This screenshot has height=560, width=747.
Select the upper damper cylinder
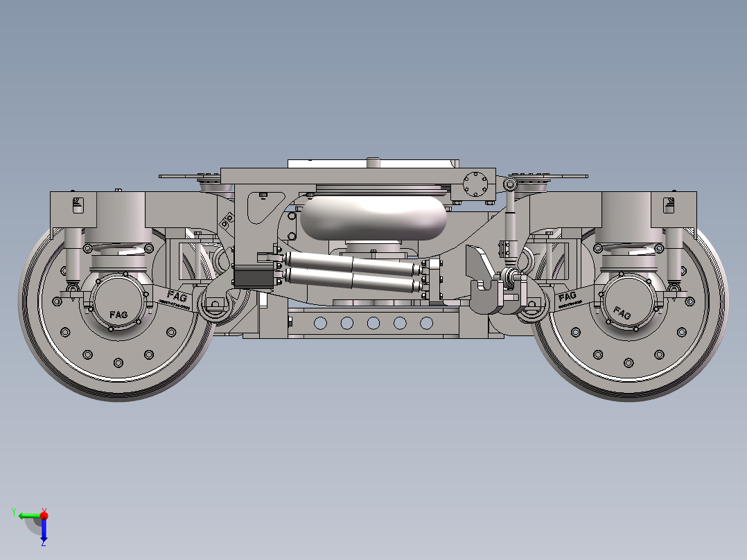[x=351, y=263]
